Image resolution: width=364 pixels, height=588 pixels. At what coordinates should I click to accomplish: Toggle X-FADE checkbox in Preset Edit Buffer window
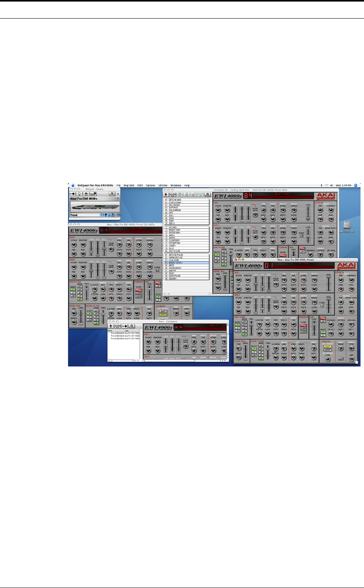pos(157,271)
